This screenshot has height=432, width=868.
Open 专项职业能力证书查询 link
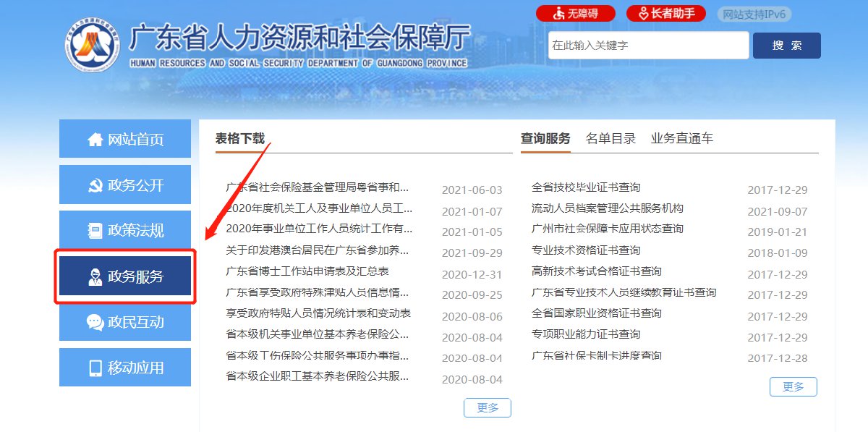[586, 334]
